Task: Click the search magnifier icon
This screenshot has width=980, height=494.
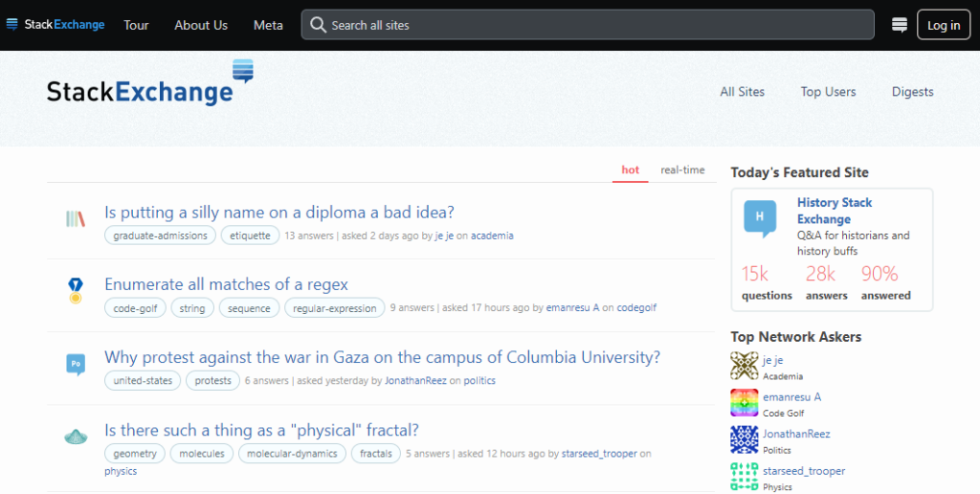Action: (318, 25)
